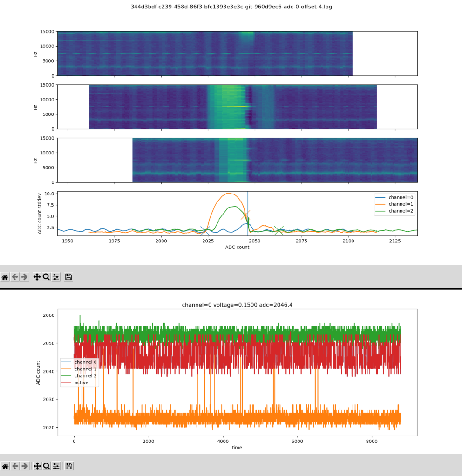Open Configure subplots in the upper toolbar

click(56, 277)
